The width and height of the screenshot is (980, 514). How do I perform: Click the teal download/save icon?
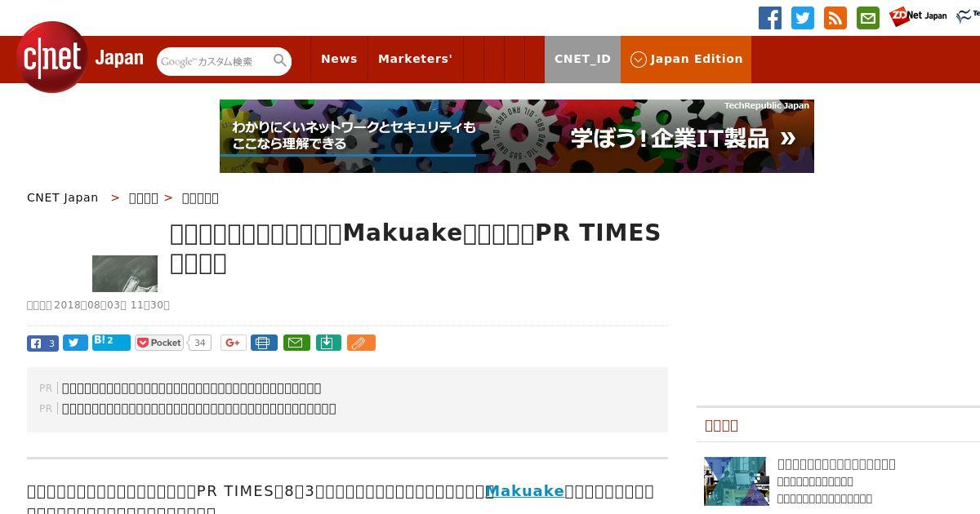point(327,343)
